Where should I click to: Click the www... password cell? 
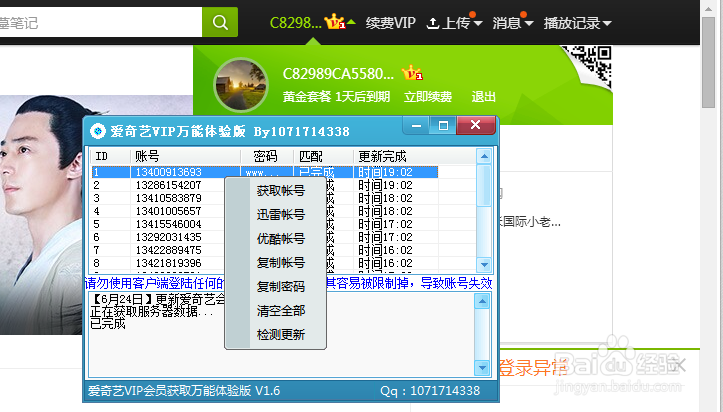tap(267, 172)
